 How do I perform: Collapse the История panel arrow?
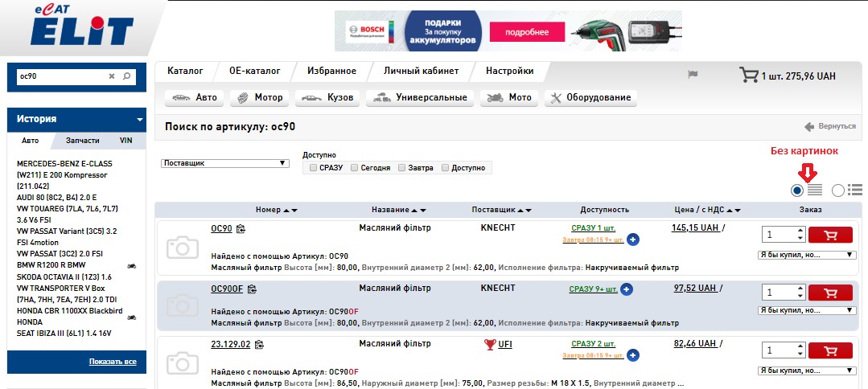pos(140,119)
